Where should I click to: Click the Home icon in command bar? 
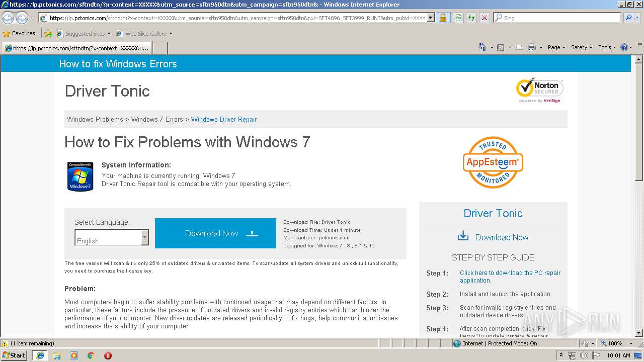pyautogui.click(x=482, y=47)
